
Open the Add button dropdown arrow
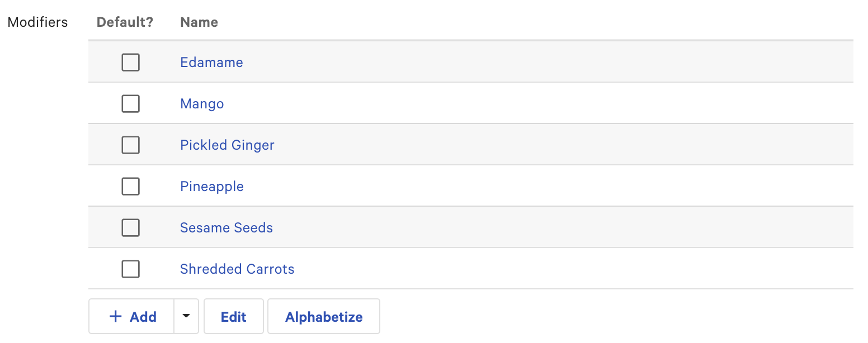[186, 316]
